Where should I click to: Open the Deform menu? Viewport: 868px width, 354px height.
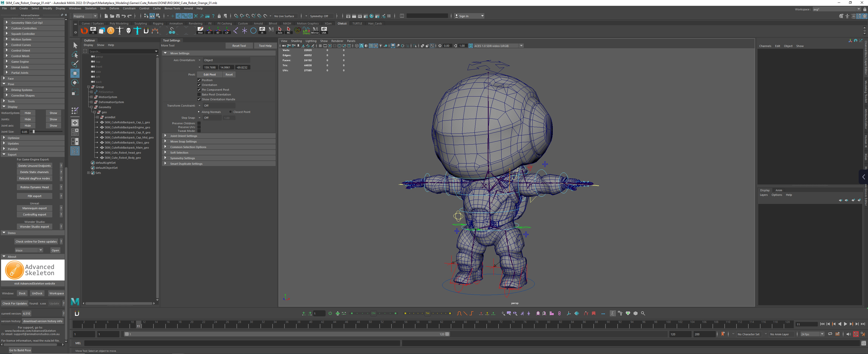coord(114,8)
